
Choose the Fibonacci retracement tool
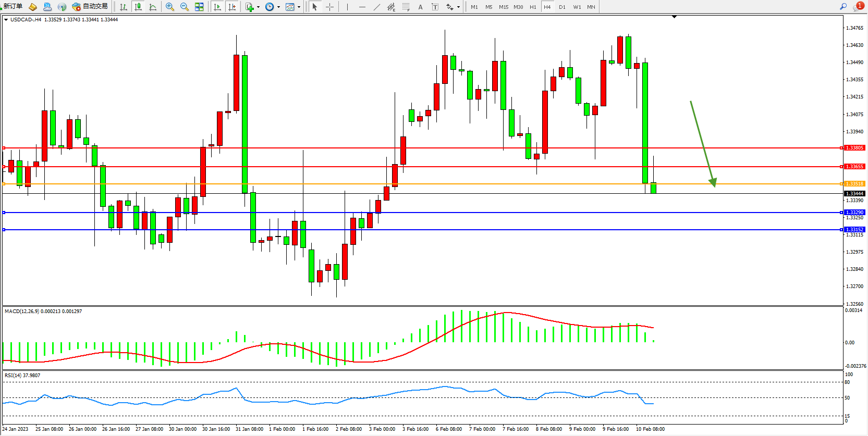tap(406, 7)
